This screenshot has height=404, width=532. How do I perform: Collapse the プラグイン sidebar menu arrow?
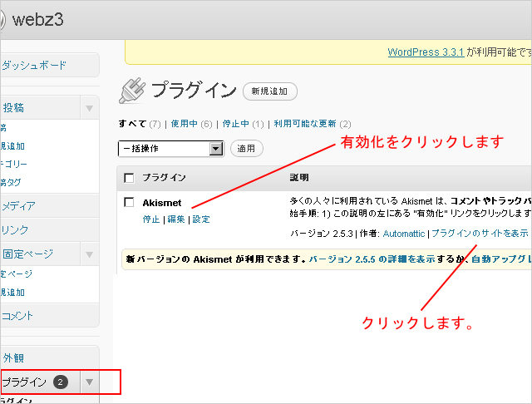point(90,382)
